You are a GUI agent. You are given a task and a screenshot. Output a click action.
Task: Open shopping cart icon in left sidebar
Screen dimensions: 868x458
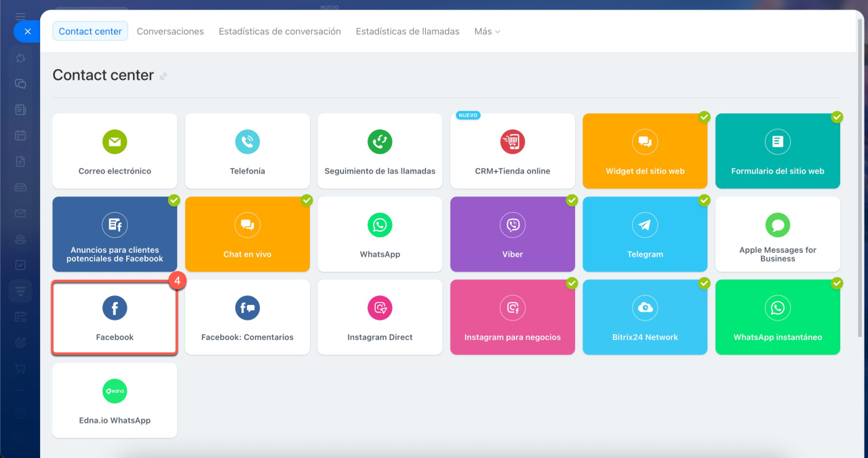20,369
